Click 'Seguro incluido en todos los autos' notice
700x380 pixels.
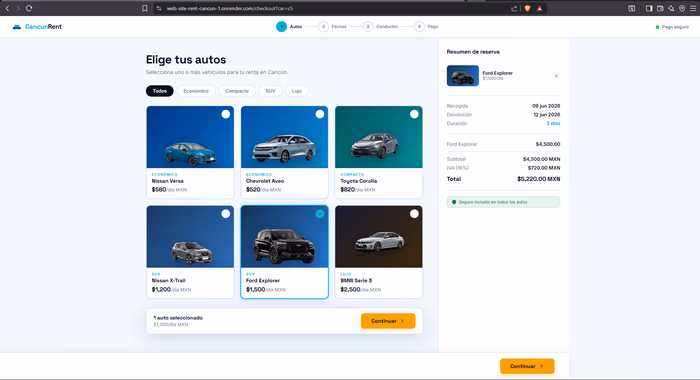click(x=503, y=202)
